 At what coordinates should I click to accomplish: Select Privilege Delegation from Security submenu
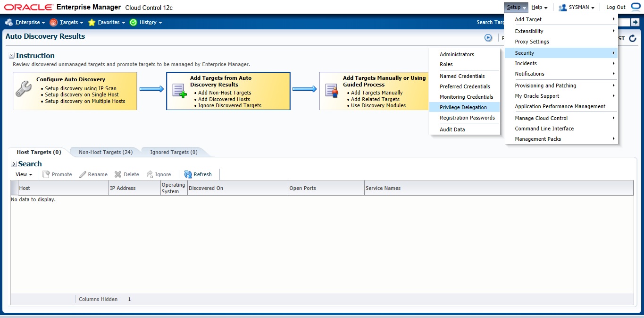coord(463,107)
